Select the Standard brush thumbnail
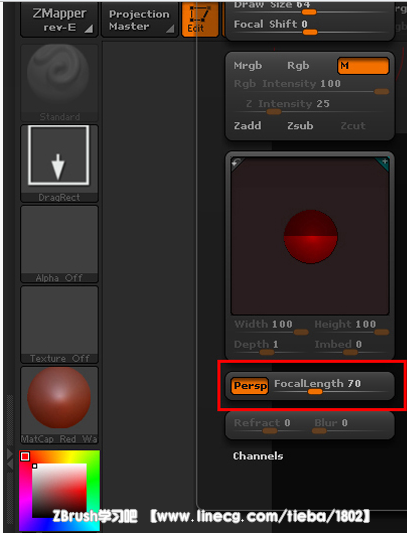Viewport: 407px width, 533px height. [x=59, y=83]
